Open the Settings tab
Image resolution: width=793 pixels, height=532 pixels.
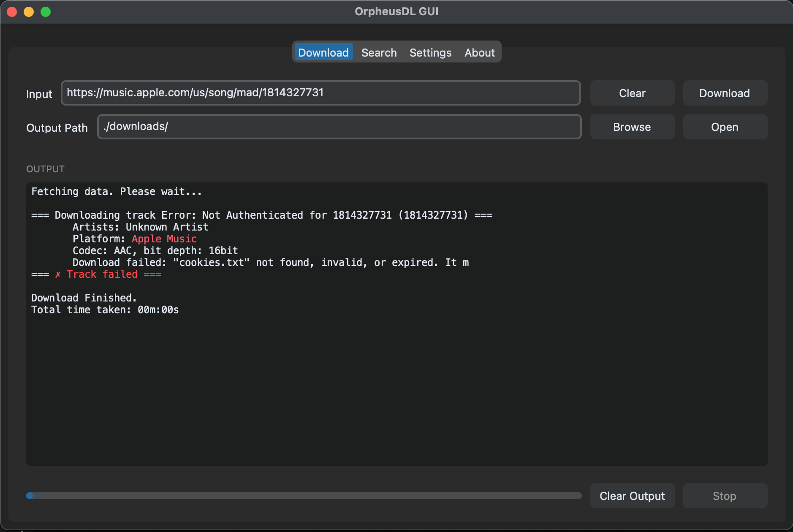coord(430,53)
